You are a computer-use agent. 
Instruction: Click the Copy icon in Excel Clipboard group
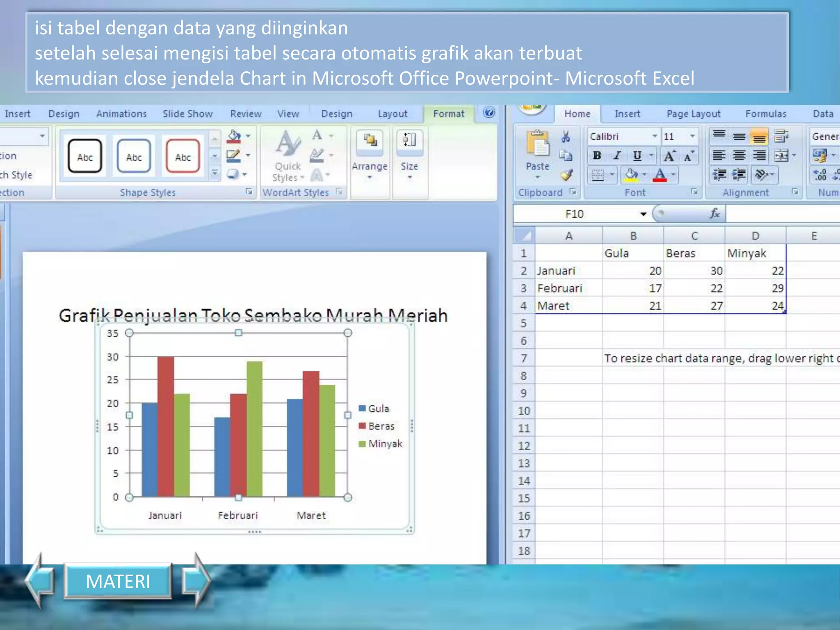pyautogui.click(x=566, y=156)
